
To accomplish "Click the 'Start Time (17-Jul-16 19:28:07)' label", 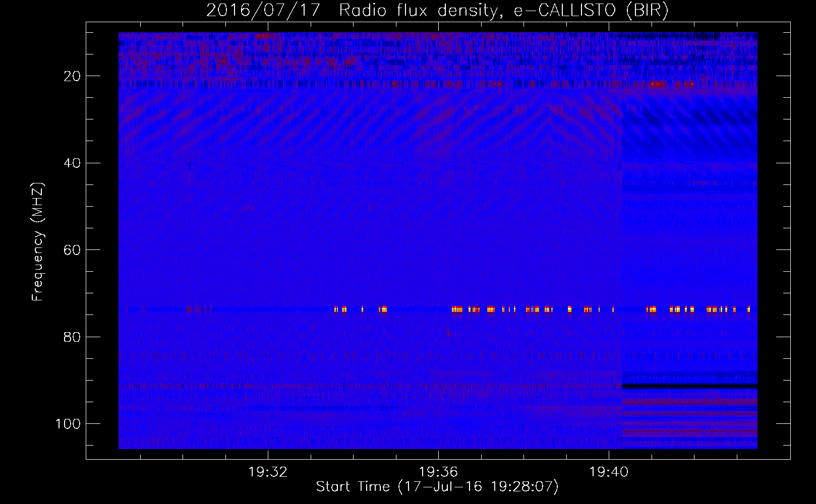I will tap(437, 487).
